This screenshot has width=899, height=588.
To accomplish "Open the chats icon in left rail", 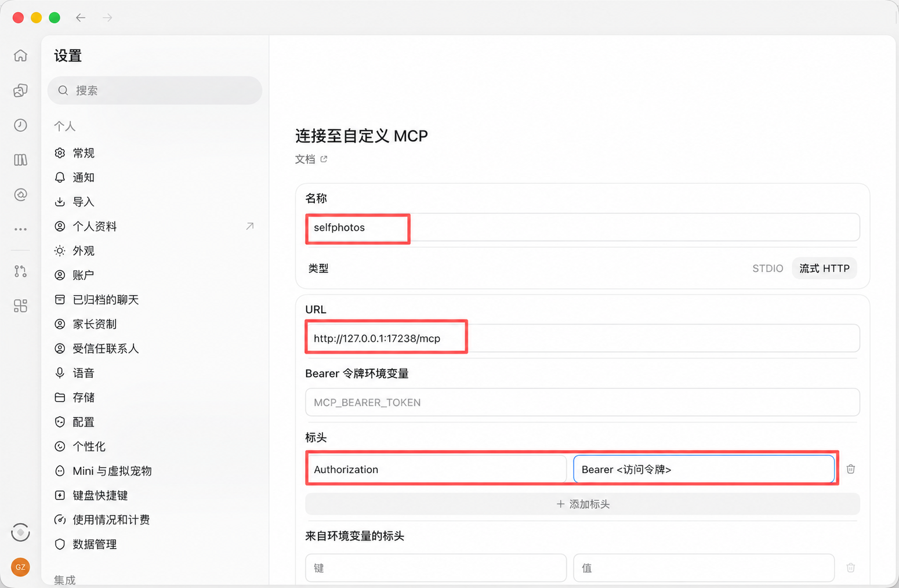I will [20, 90].
